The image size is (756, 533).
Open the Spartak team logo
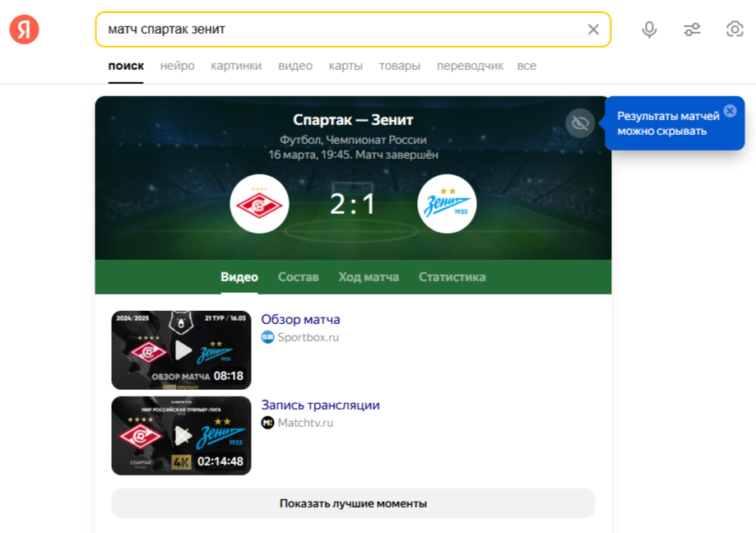259,204
